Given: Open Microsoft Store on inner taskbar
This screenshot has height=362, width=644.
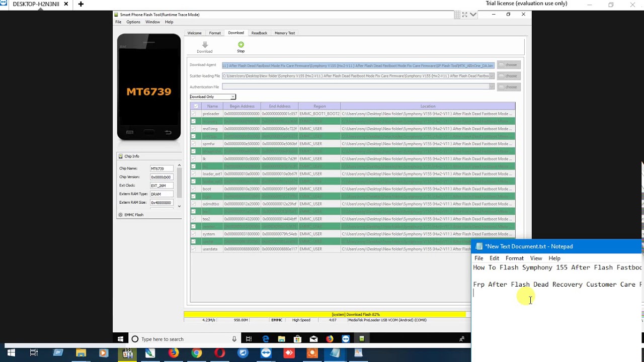Looking at the screenshot, I should click(297, 339).
